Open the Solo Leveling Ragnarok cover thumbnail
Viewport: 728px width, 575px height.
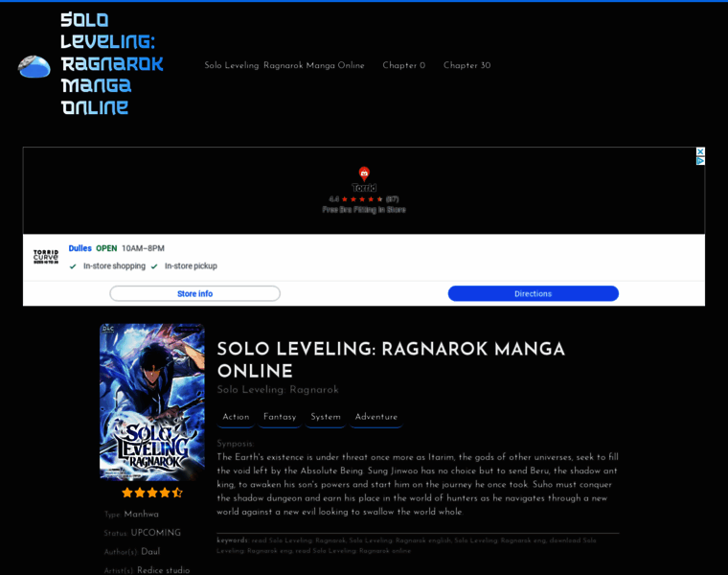coord(151,402)
